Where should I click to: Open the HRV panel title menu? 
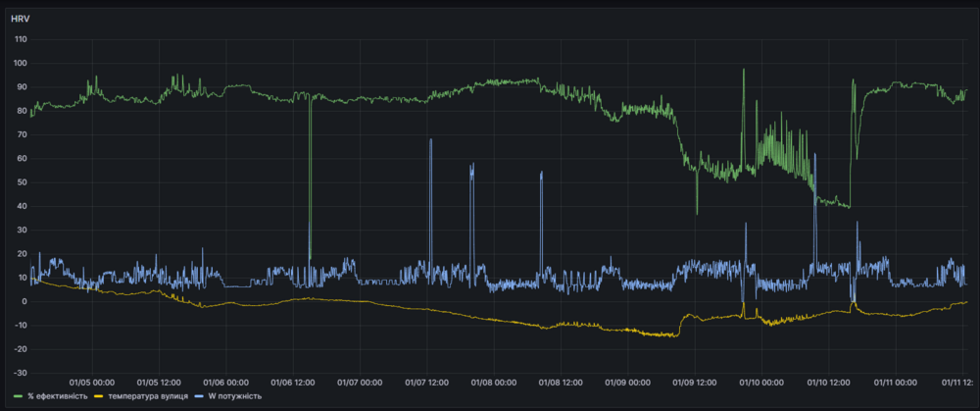point(21,18)
